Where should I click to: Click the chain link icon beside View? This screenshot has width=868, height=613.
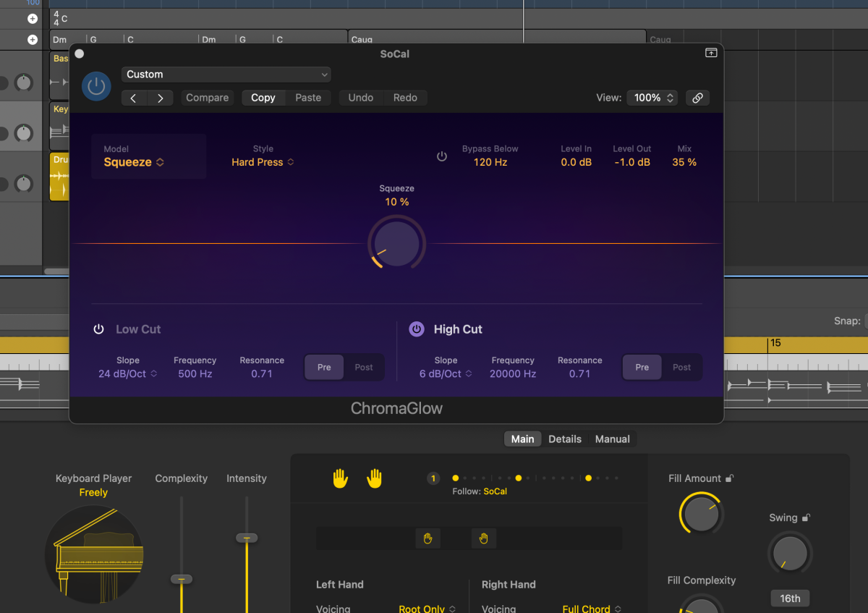point(697,97)
